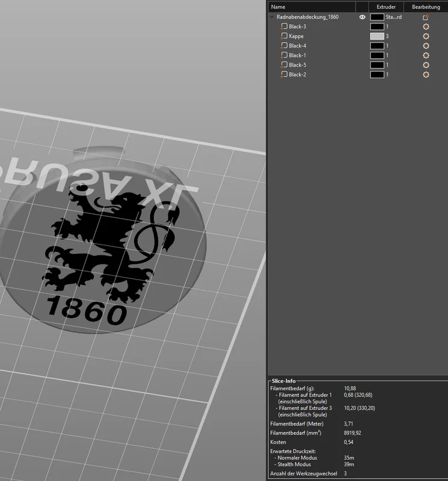The height and width of the screenshot is (481, 448).
Task: Click the Name column header
Action: click(311, 7)
